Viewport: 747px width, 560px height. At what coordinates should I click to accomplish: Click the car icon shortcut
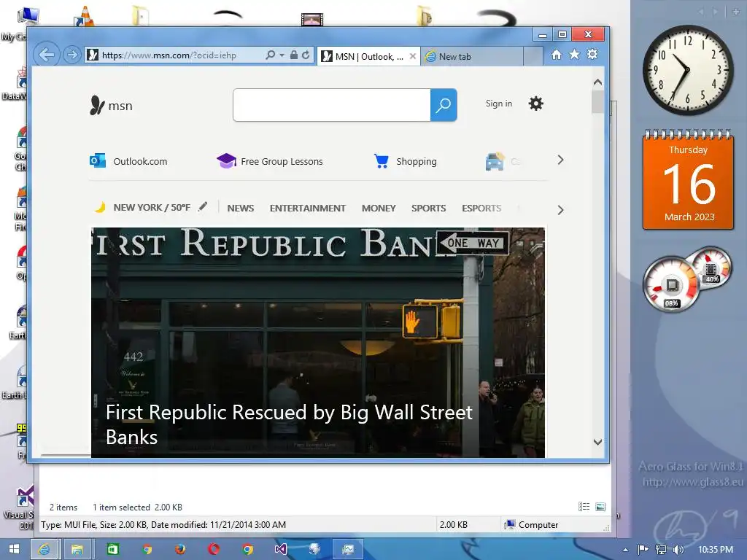coord(495,161)
